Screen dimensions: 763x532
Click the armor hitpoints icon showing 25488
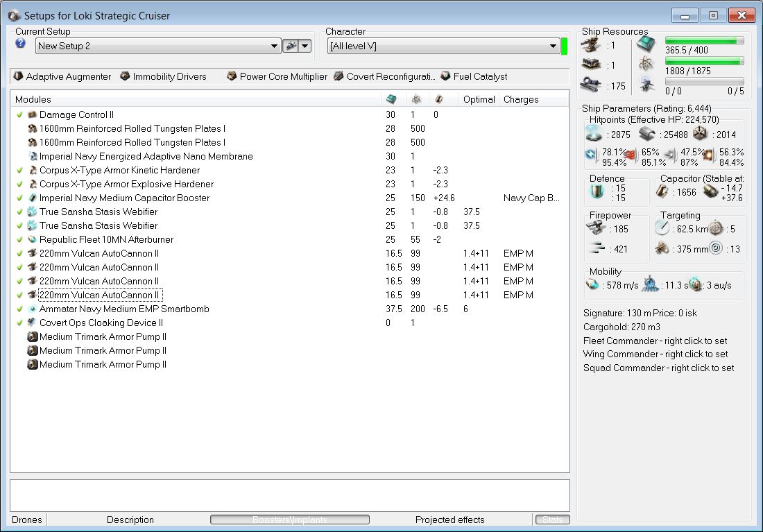point(647,134)
